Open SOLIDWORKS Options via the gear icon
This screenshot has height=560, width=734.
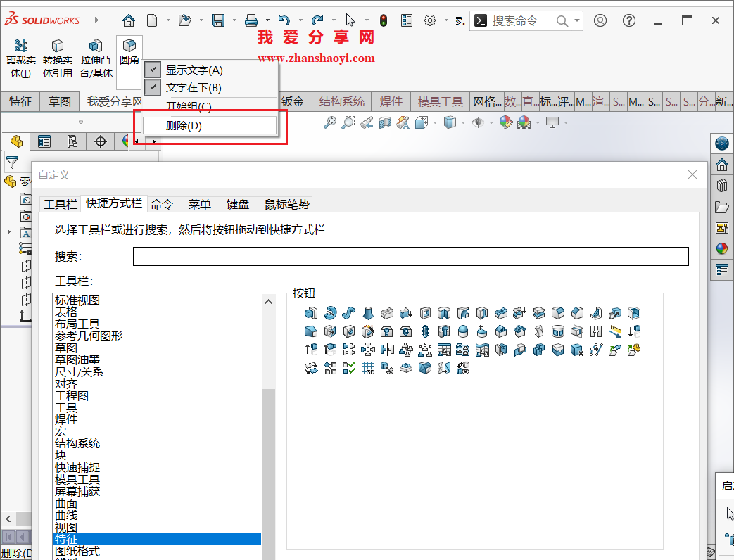[x=429, y=20]
